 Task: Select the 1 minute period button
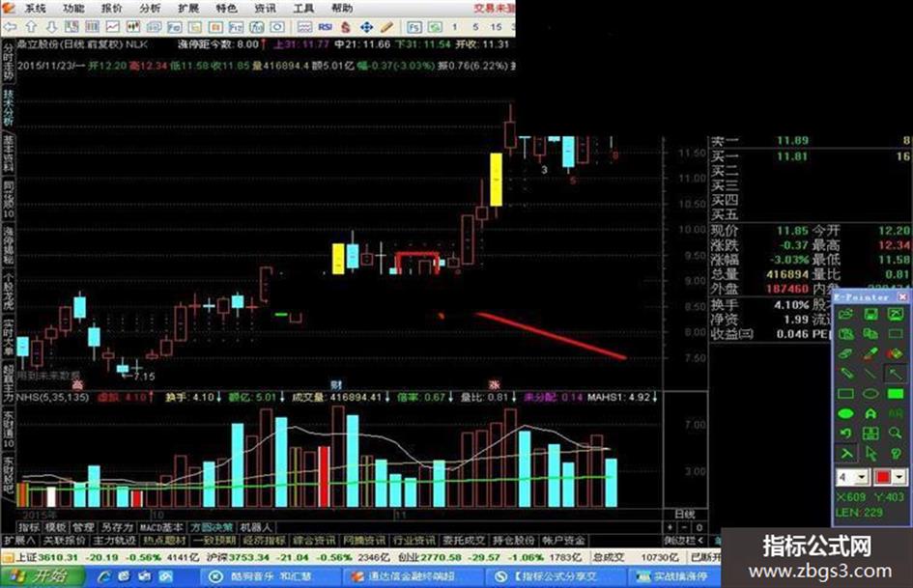[x=454, y=27]
